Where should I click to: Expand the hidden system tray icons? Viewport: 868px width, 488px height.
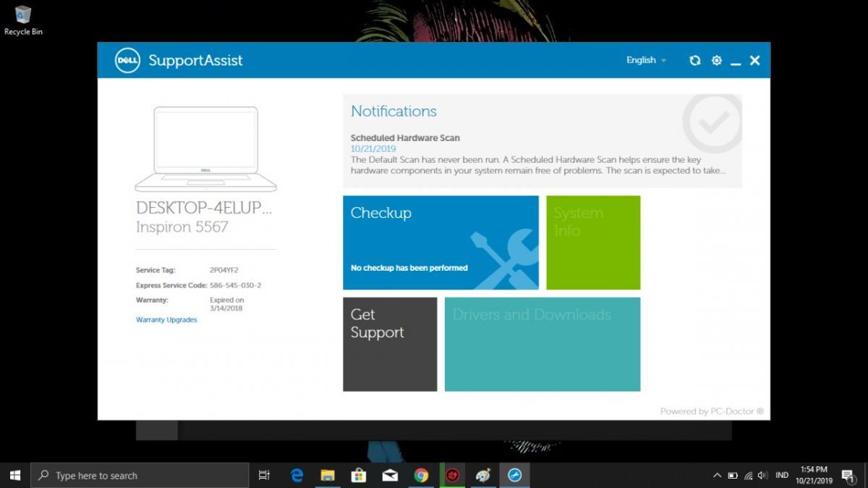717,476
